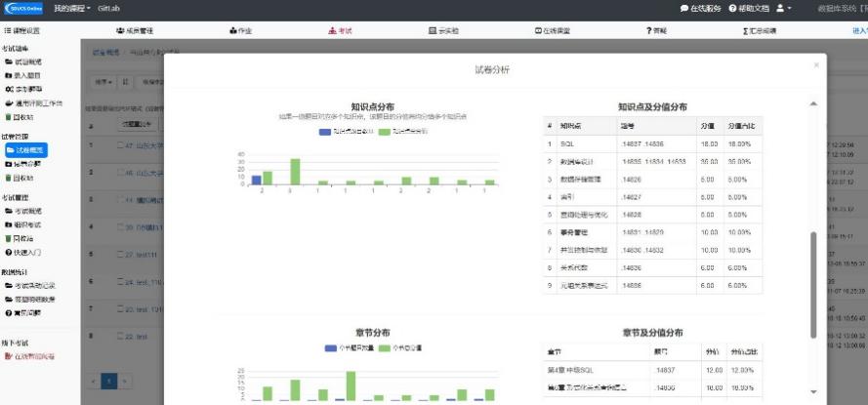868x405 pixels.
Task: Open 帮助文档 help link
Action: (x=747, y=8)
